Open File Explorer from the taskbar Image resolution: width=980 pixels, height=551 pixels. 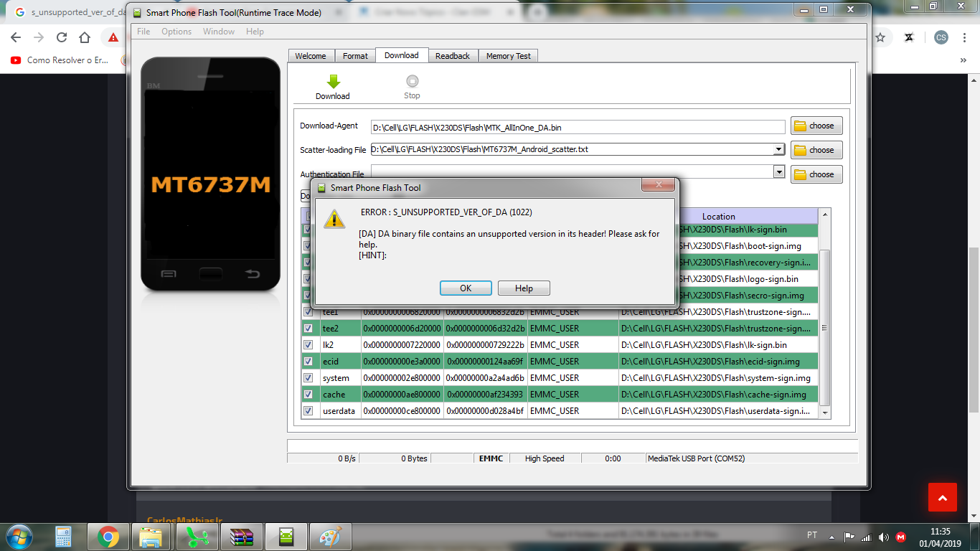pos(153,537)
